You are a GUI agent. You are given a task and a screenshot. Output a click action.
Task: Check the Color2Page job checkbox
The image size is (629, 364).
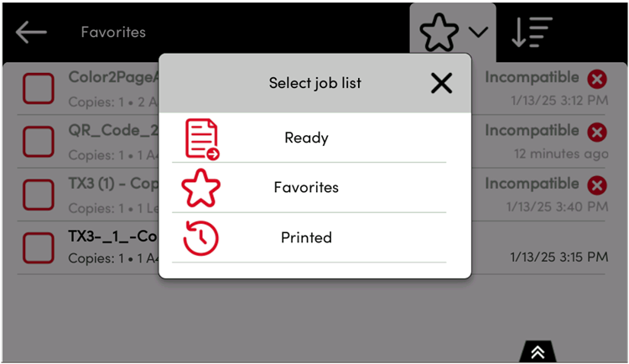point(38,87)
